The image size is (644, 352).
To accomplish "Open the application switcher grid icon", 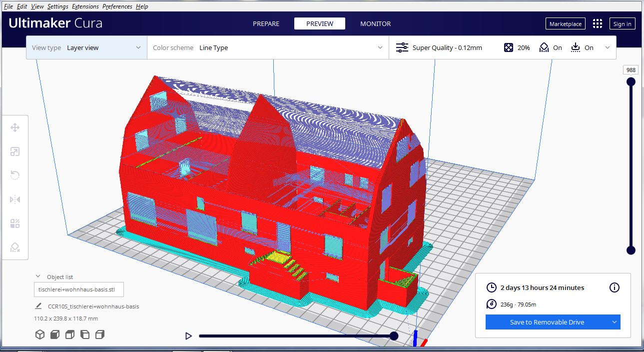I will click(x=598, y=23).
